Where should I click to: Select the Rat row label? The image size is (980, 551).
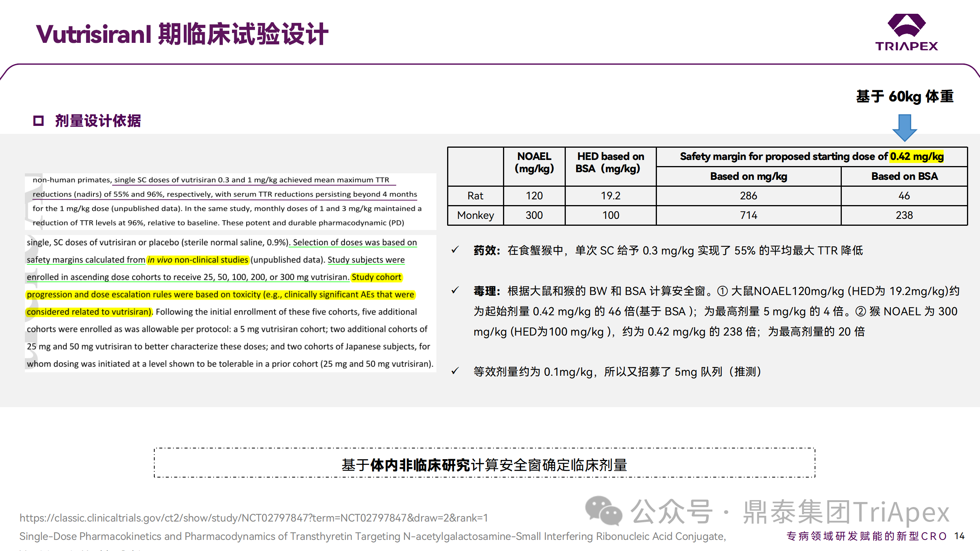475,196
